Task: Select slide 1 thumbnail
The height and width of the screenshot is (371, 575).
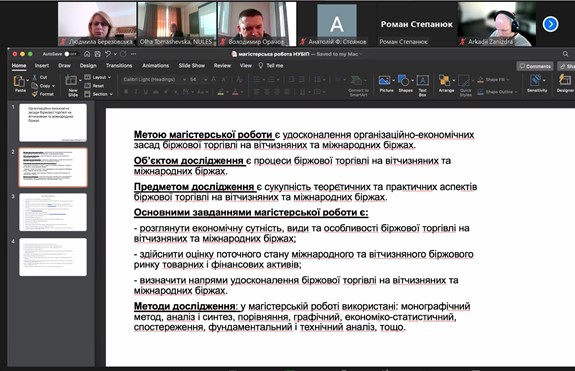Action: [53, 122]
